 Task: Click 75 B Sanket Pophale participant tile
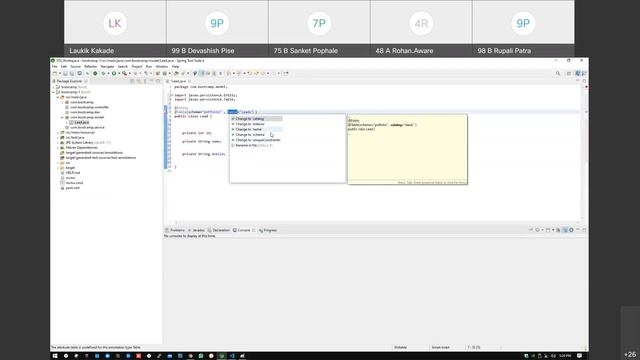(x=319, y=28)
